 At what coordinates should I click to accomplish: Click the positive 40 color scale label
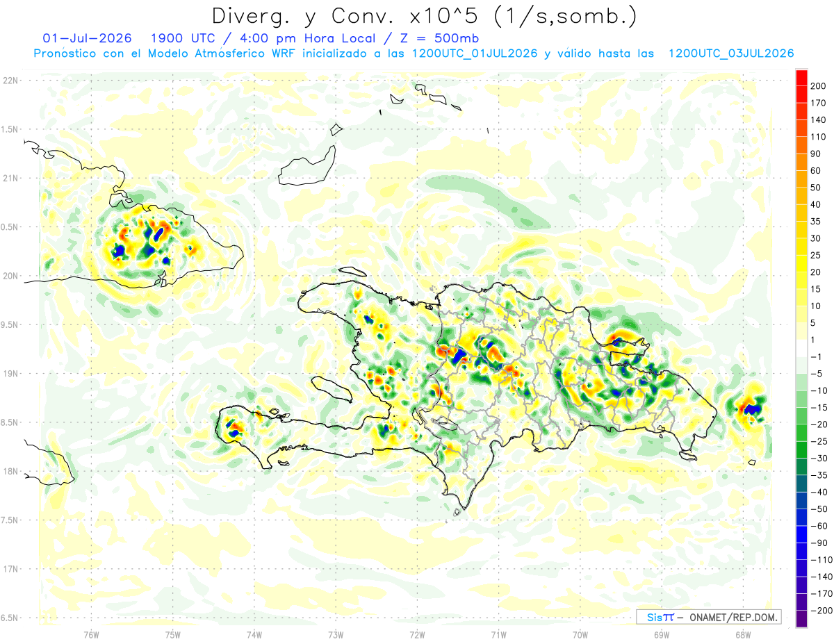(x=817, y=204)
